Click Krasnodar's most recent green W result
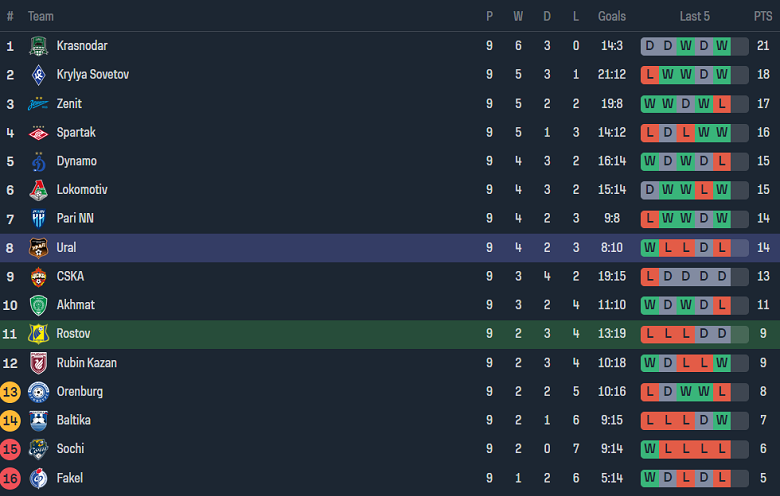This screenshot has width=780, height=496. (x=722, y=46)
